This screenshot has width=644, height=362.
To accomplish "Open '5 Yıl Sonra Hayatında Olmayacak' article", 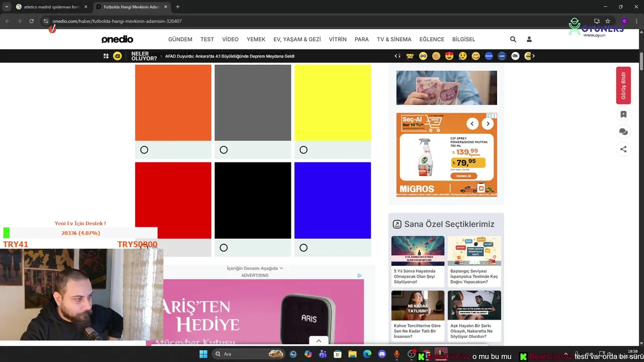I will click(x=418, y=260).
